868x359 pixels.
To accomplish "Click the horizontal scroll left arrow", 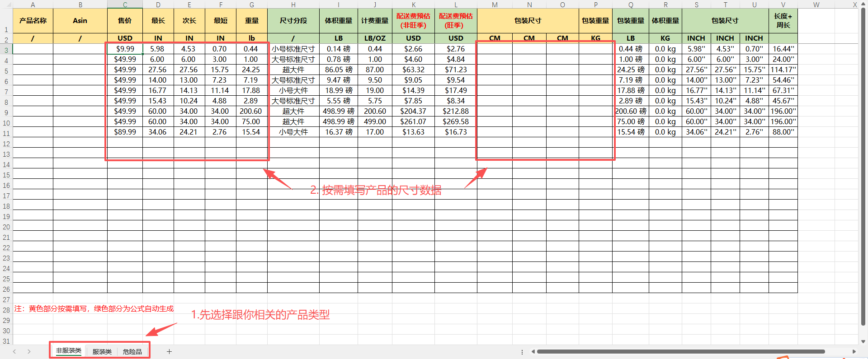I will click(x=533, y=351).
